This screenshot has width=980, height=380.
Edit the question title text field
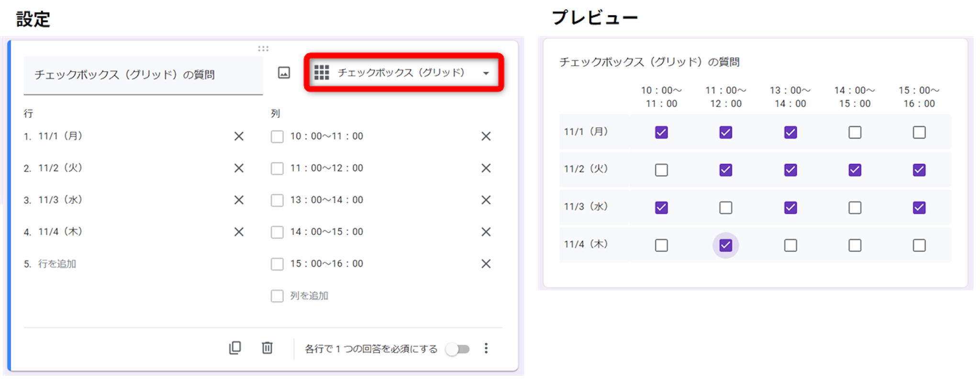point(143,75)
